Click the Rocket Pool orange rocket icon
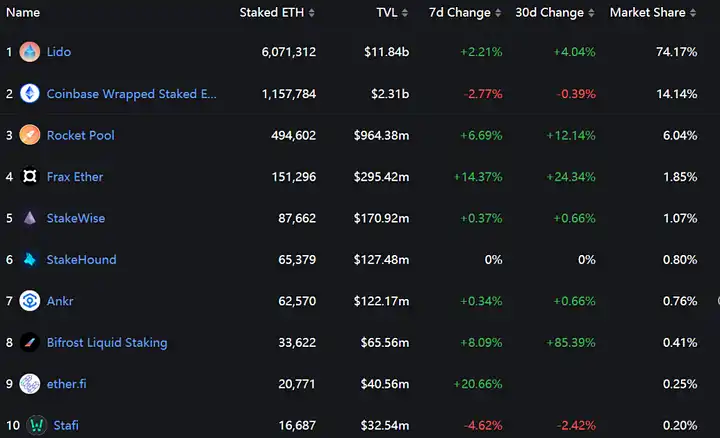 (x=30, y=135)
